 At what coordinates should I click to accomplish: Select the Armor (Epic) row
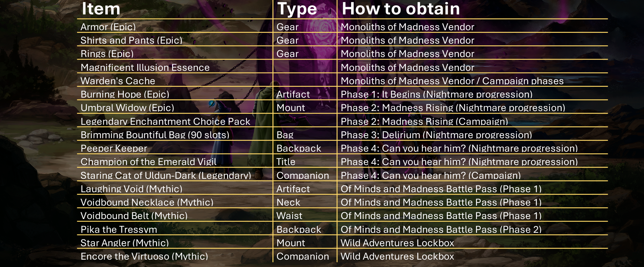pos(342,26)
